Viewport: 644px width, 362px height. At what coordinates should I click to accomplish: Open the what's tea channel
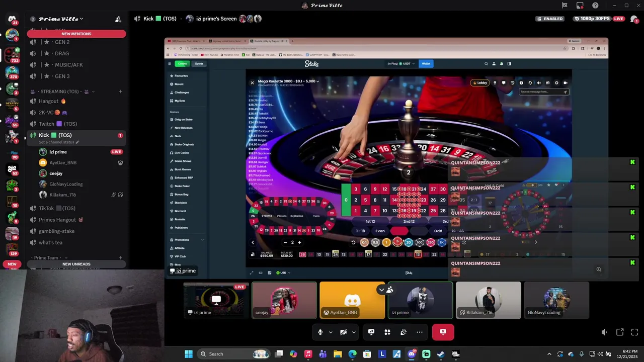pyautogui.click(x=76, y=242)
